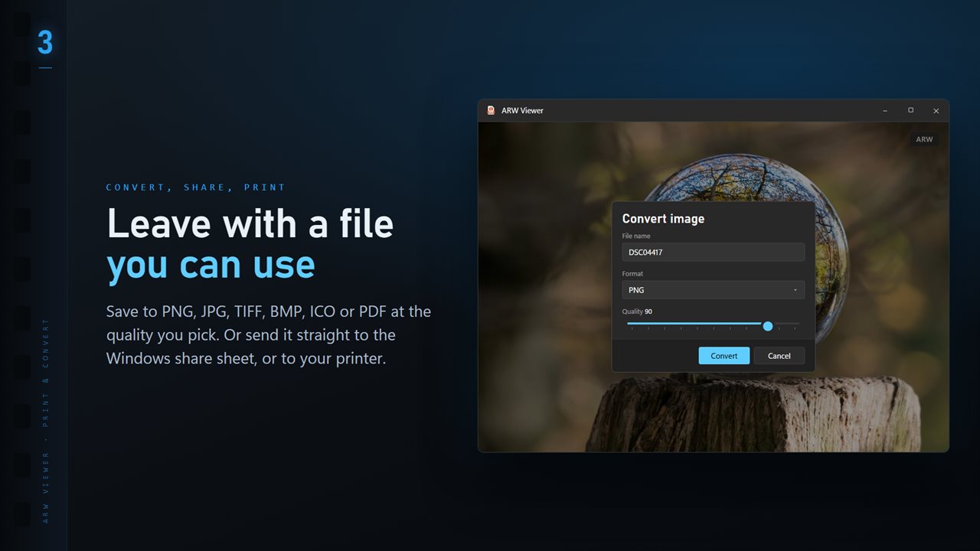Cancel the Convert image dialog
980x551 pixels.
779,356
